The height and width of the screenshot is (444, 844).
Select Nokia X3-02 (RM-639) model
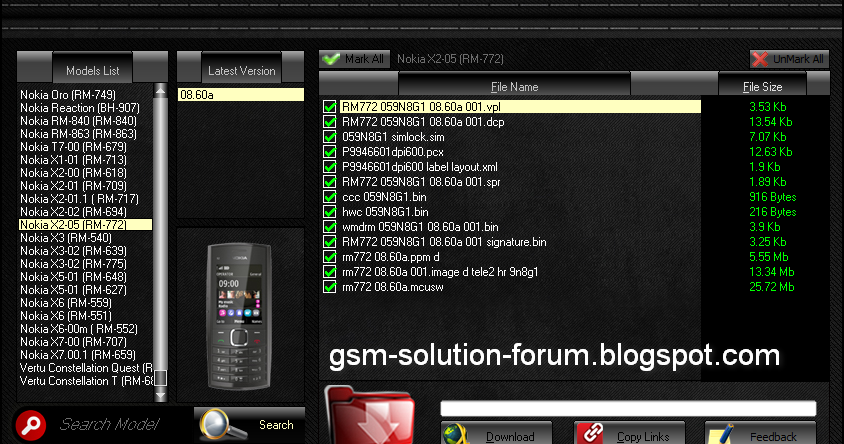73,251
